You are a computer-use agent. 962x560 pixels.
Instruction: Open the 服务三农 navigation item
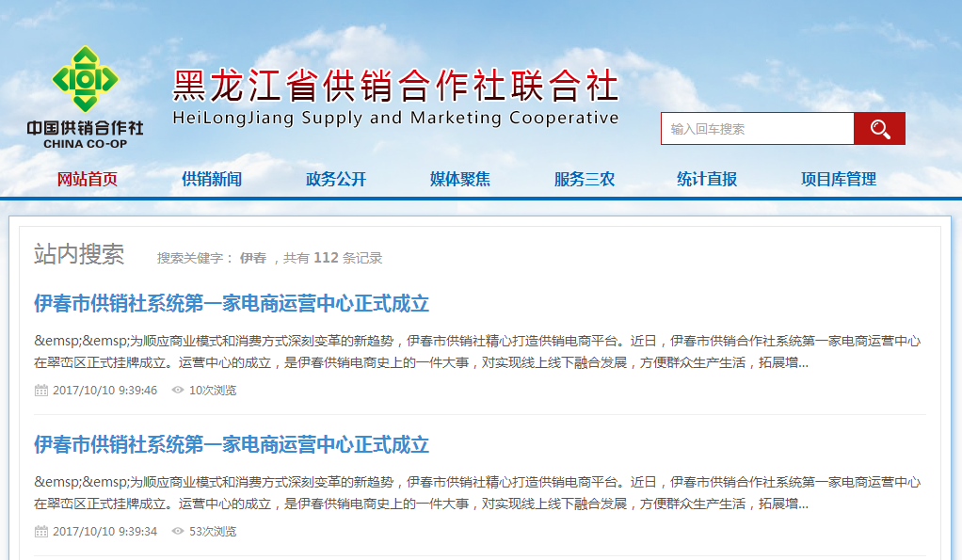(x=585, y=179)
